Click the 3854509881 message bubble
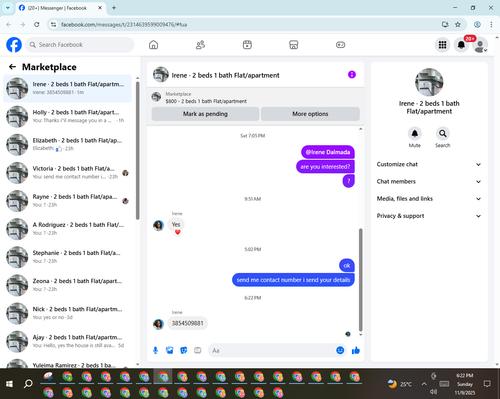This screenshot has height=399, width=500. (187, 323)
